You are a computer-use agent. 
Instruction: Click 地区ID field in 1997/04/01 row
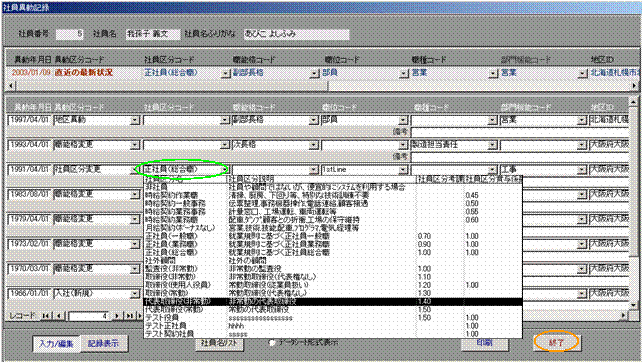point(609,120)
